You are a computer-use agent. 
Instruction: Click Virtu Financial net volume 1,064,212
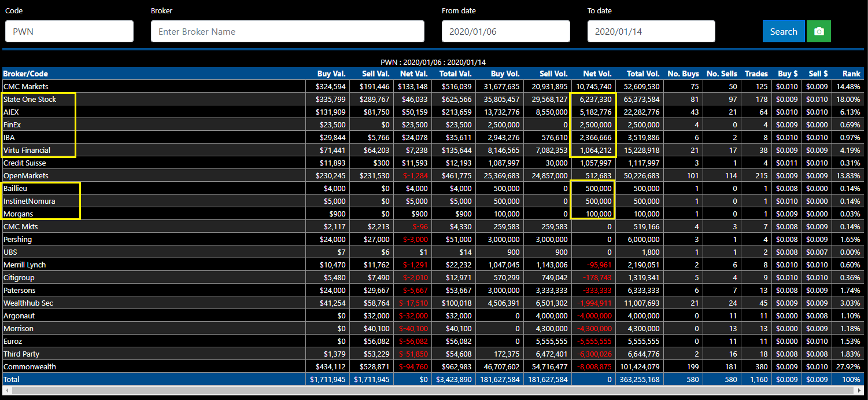click(x=595, y=150)
